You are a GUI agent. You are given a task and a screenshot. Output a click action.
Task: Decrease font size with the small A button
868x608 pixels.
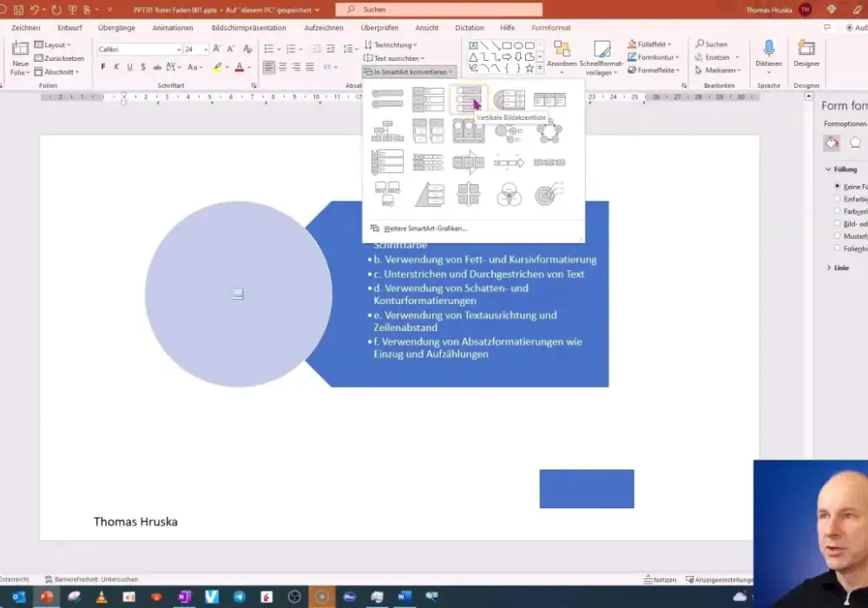pyautogui.click(x=231, y=50)
